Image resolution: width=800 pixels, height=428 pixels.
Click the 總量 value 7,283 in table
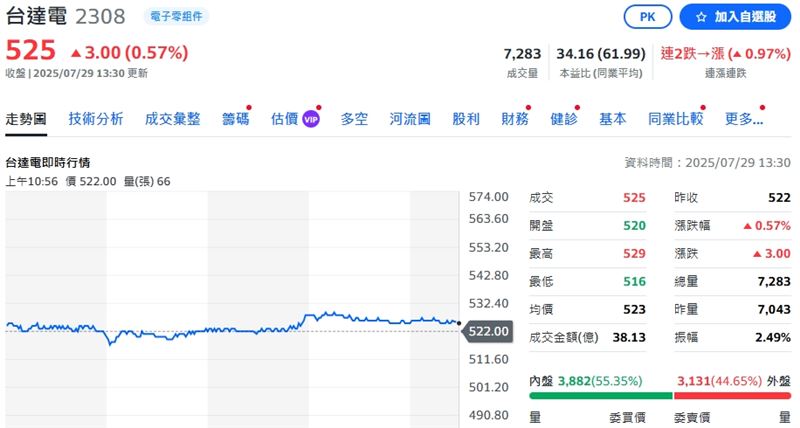[x=774, y=282]
